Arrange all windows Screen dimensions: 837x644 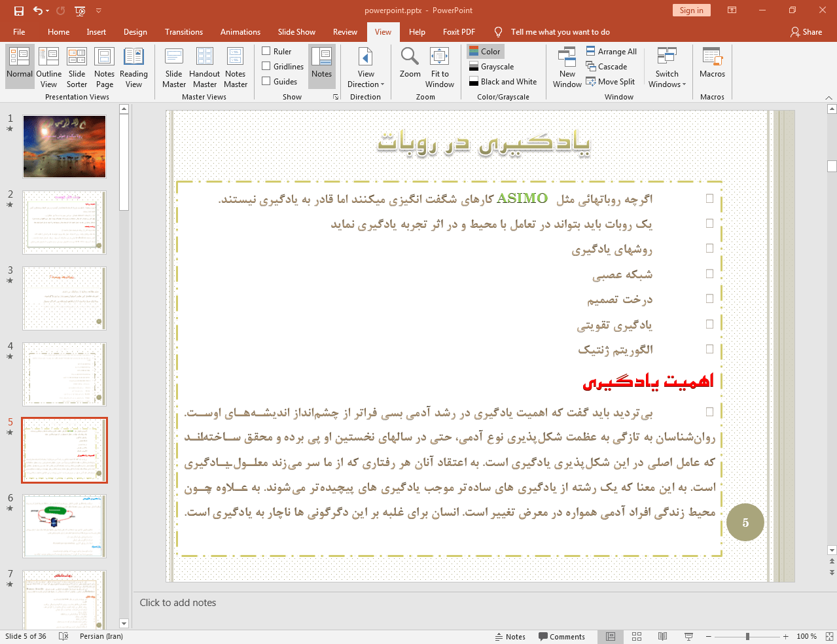pos(611,52)
